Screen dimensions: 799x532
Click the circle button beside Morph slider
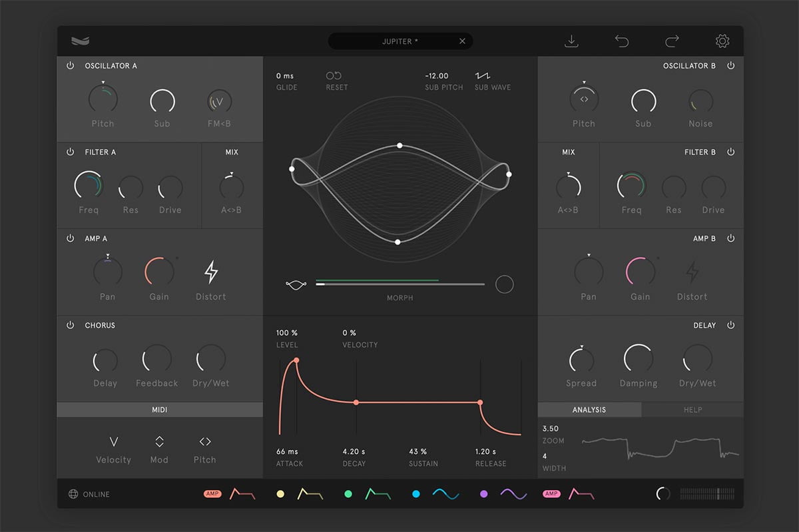[505, 284]
